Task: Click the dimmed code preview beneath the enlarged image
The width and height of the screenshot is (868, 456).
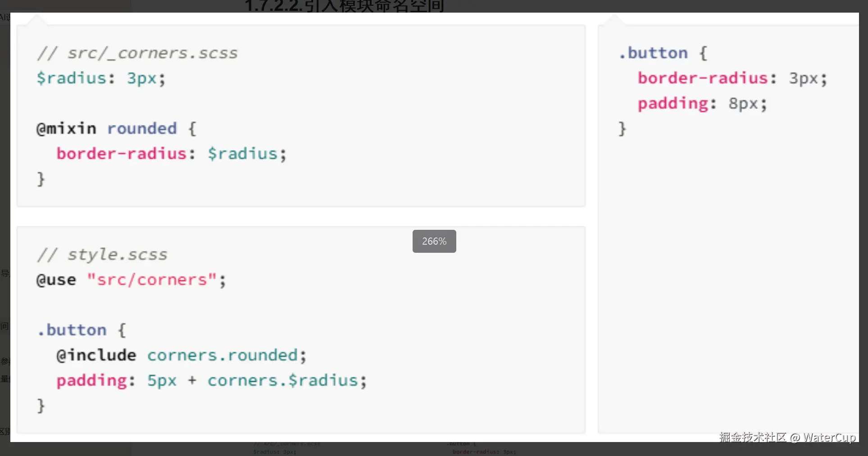Action: (x=383, y=449)
